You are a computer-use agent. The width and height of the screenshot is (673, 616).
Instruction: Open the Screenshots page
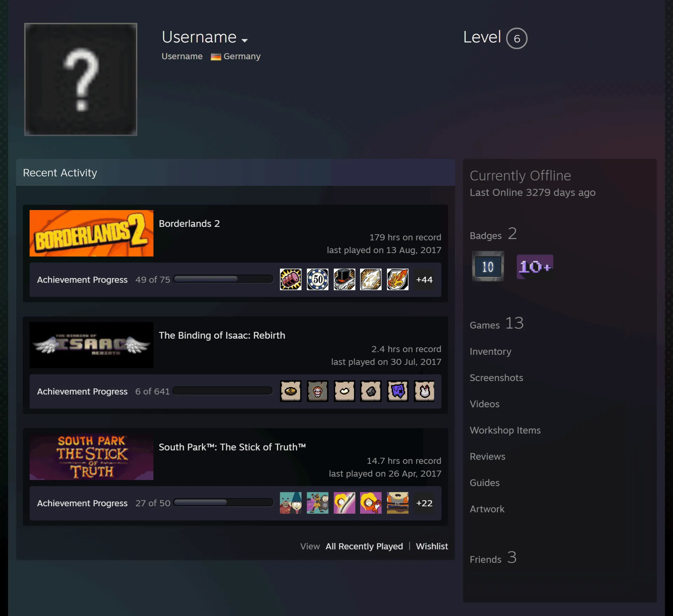pos(496,378)
